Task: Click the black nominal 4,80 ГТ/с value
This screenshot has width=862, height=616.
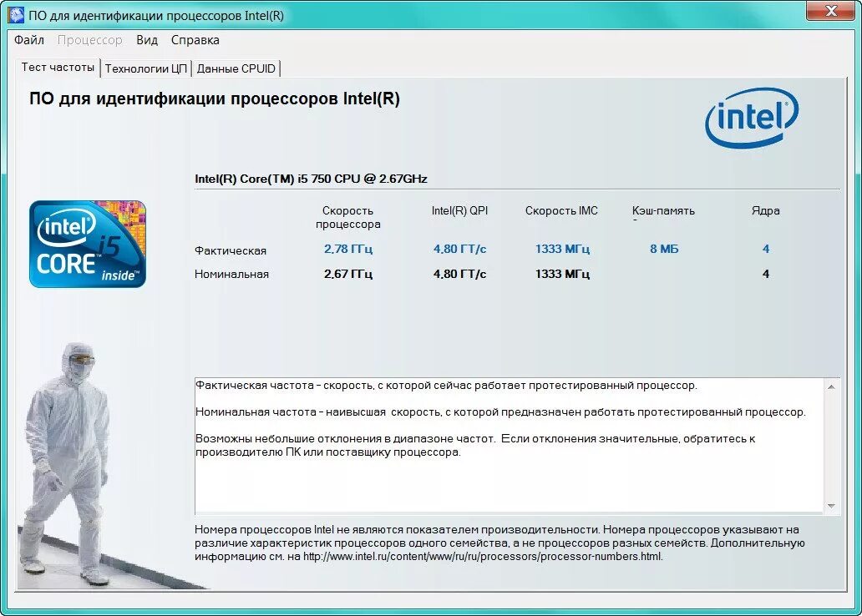Action: click(x=459, y=274)
